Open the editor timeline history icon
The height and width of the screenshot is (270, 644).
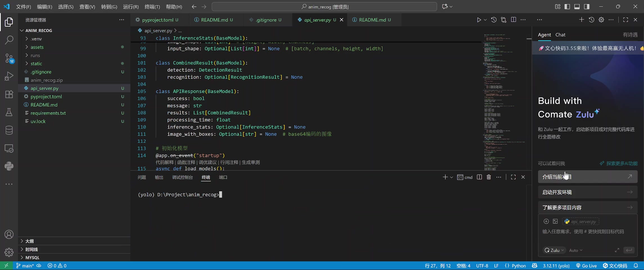pyautogui.click(x=494, y=20)
